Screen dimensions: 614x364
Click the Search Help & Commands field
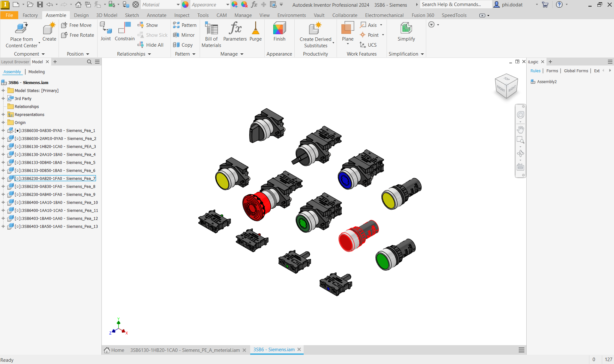[x=456, y=4]
